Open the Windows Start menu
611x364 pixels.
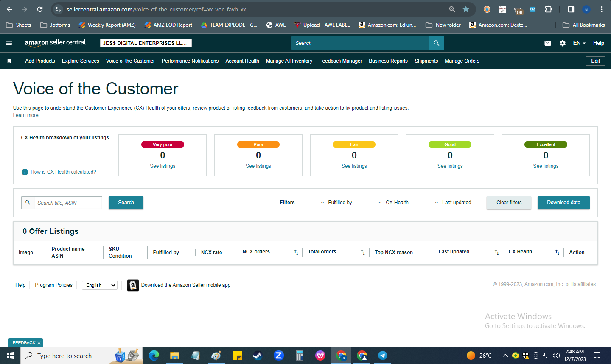click(10, 356)
